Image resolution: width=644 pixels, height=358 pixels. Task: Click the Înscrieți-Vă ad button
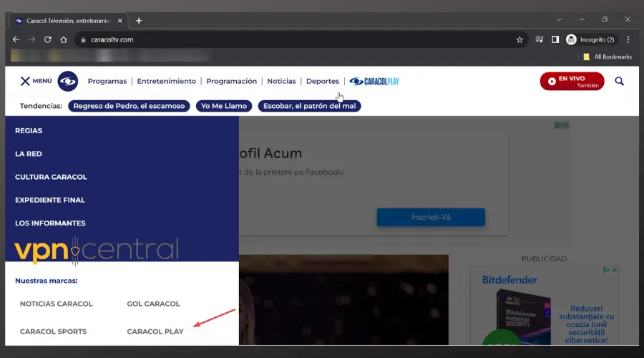[x=431, y=217]
